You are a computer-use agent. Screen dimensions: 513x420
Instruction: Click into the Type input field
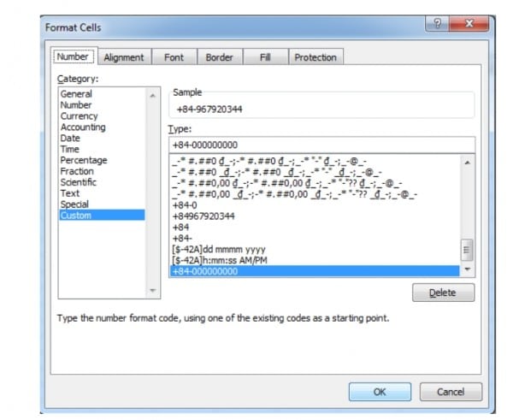[322, 145]
